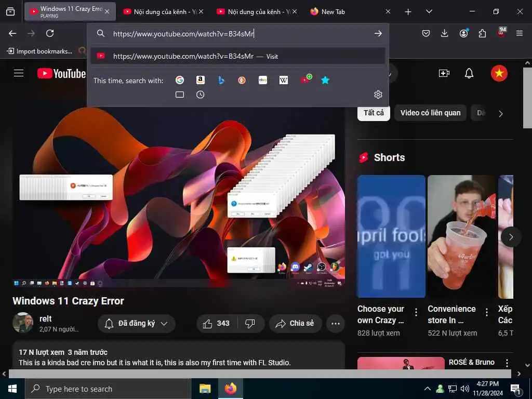Dislike the Windows 11 Crazy Error video
The image size is (532, 399).
[250, 324]
